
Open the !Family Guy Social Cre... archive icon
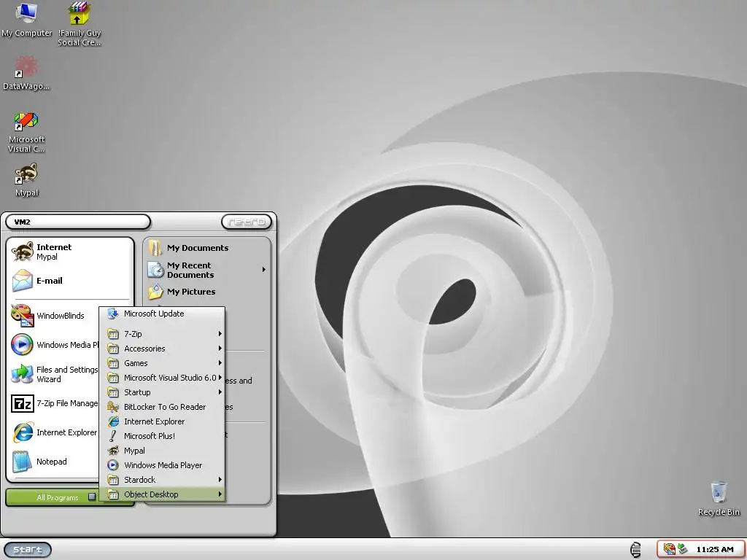coord(79,24)
